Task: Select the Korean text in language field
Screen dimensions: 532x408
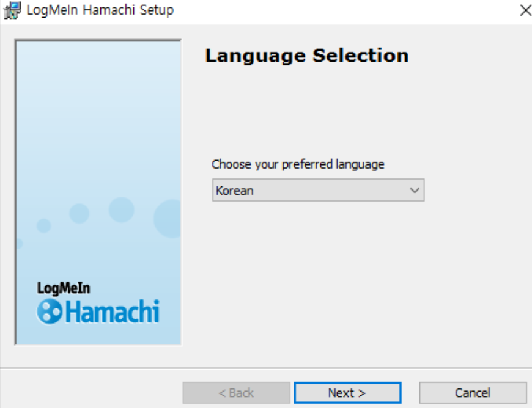Action: pos(235,191)
